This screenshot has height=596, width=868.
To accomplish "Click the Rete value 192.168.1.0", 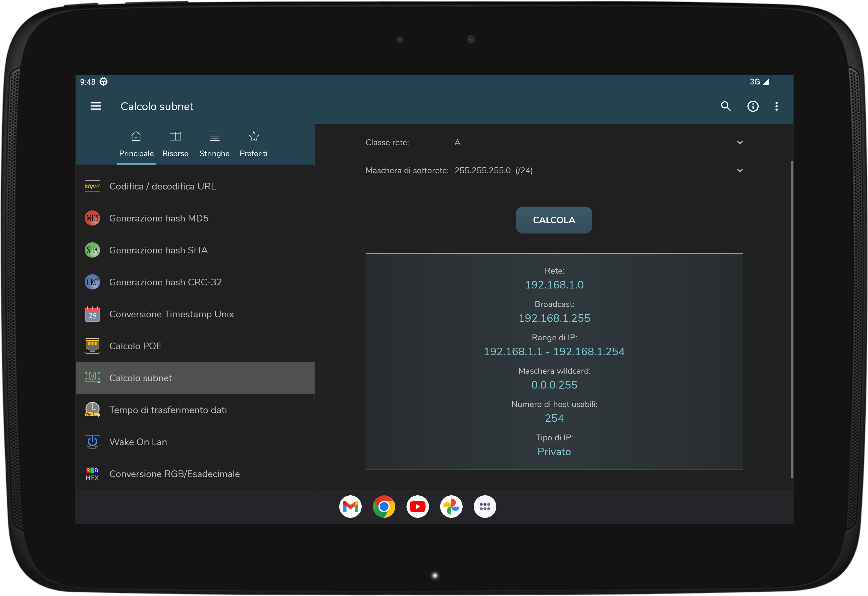I will 554,285.
